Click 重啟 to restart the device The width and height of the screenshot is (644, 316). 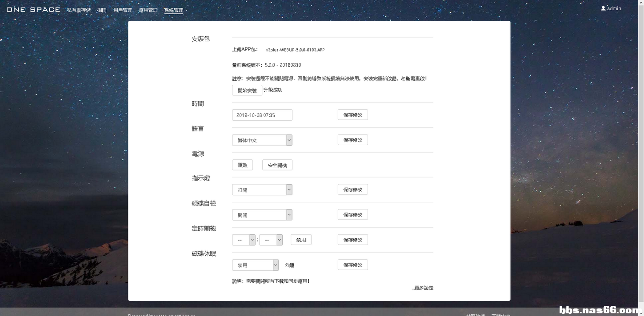click(242, 165)
